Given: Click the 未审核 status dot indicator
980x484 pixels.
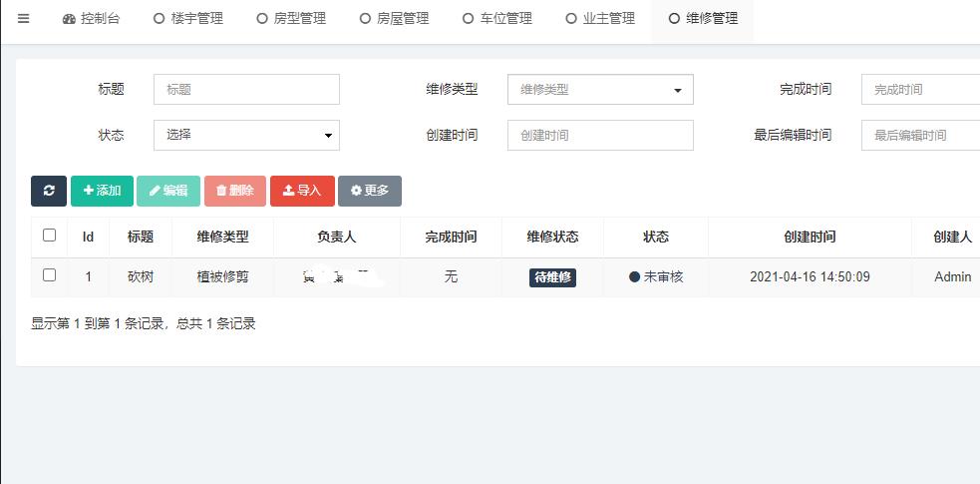Looking at the screenshot, I should click(635, 277).
